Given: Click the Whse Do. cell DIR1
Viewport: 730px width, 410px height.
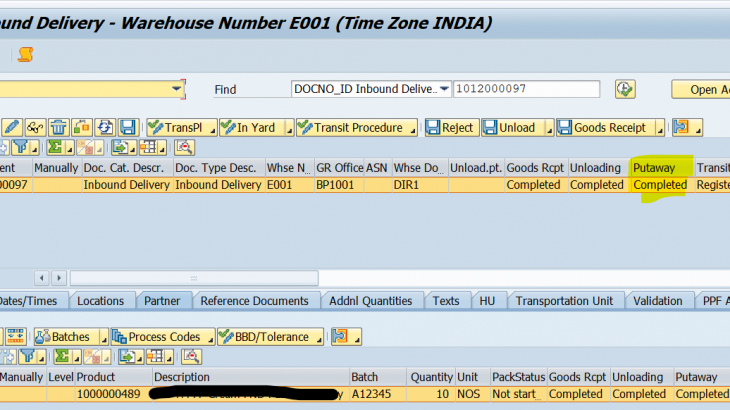Looking at the screenshot, I should [420, 185].
